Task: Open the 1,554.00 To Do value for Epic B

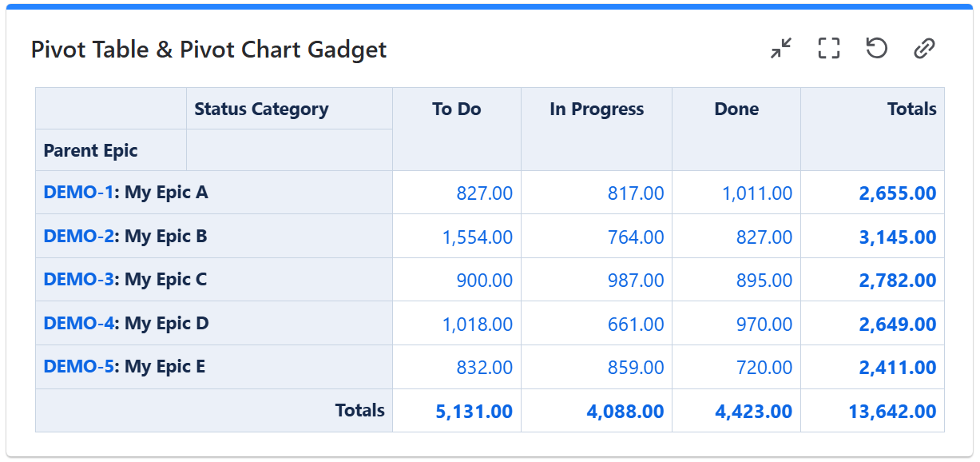Action: pos(478,237)
